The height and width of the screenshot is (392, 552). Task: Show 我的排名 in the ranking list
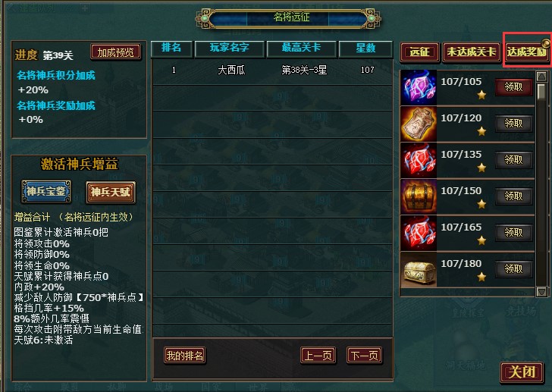(x=185, y=356)
